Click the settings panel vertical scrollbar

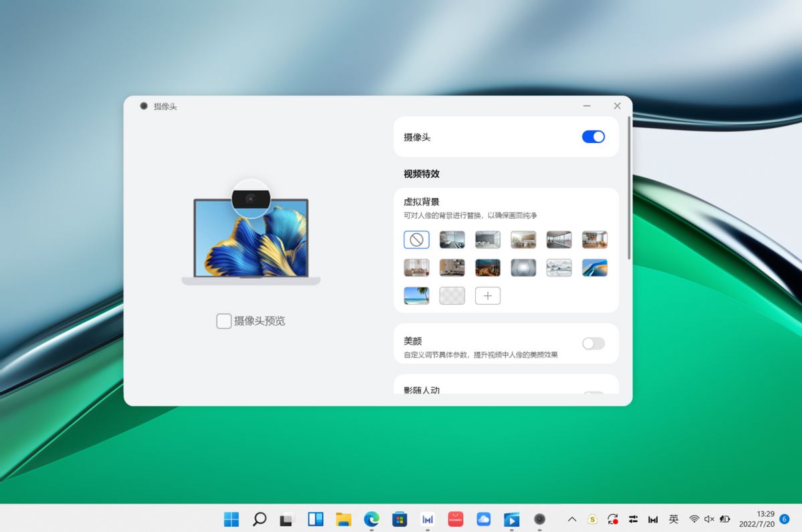629,188
